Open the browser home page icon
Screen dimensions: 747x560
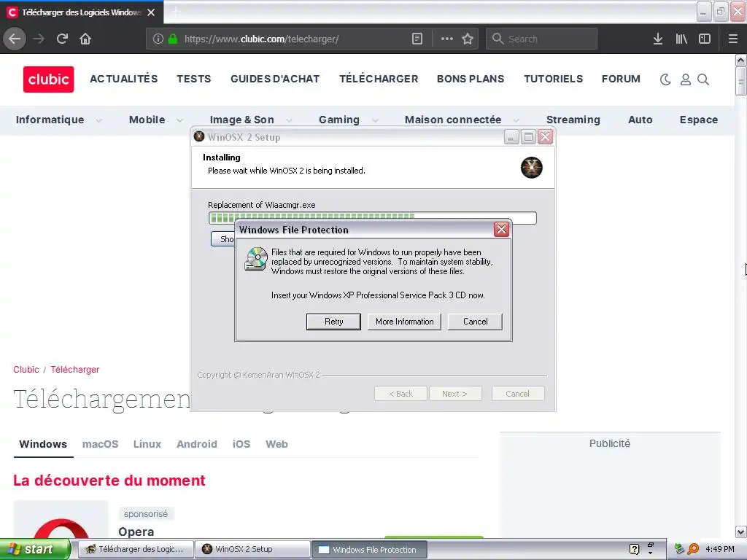coord(85,39)
